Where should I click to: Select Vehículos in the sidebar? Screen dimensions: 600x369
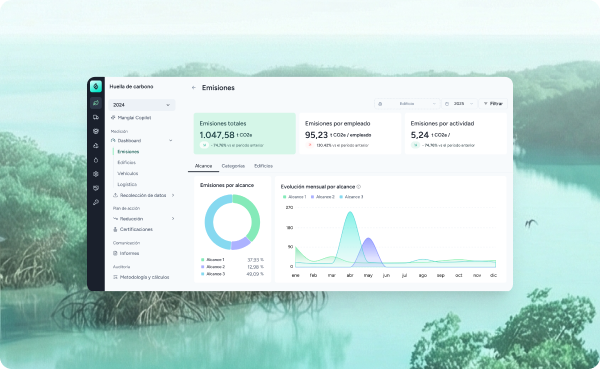click(128, 173)
